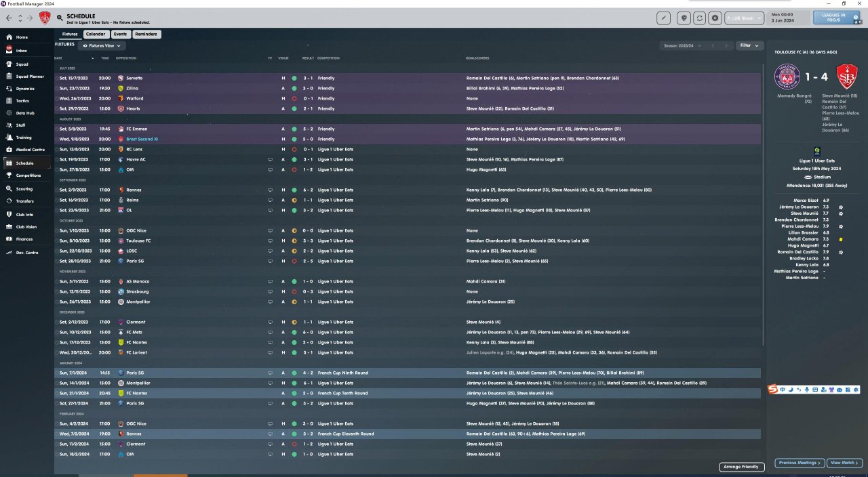This screenshot has width=868, height=477.
Task: Open Club Vision in the sidebar
Action: click(x=26, y=226)
